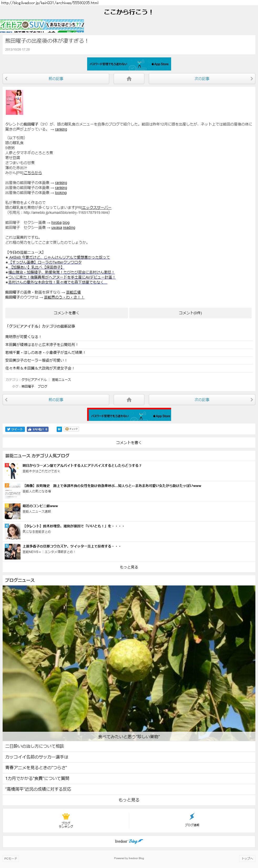Click the mixi チェック button
The height and width of the screenshot is (868, 258).
tap(71, 429)
